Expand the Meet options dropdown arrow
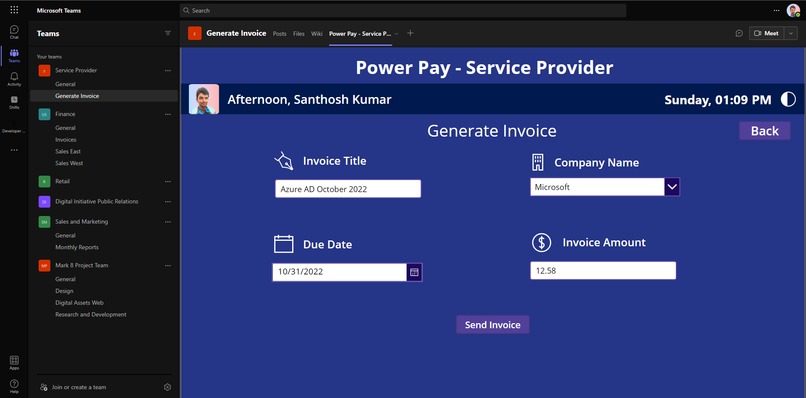Image resolution: width=806 pixels, height=398 pixels. (x=791, y=33)
